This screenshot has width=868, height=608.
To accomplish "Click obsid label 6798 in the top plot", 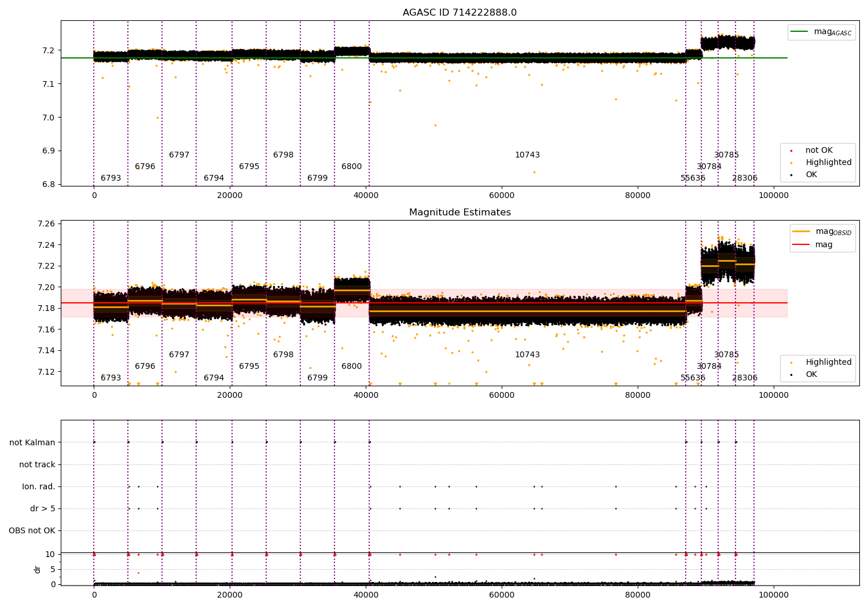I will 284,155.
